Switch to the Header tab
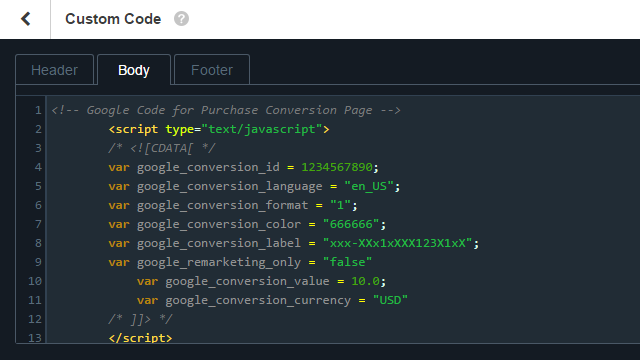Image resolution: width=640 pixels, height=360 pixels. point(55,70)
